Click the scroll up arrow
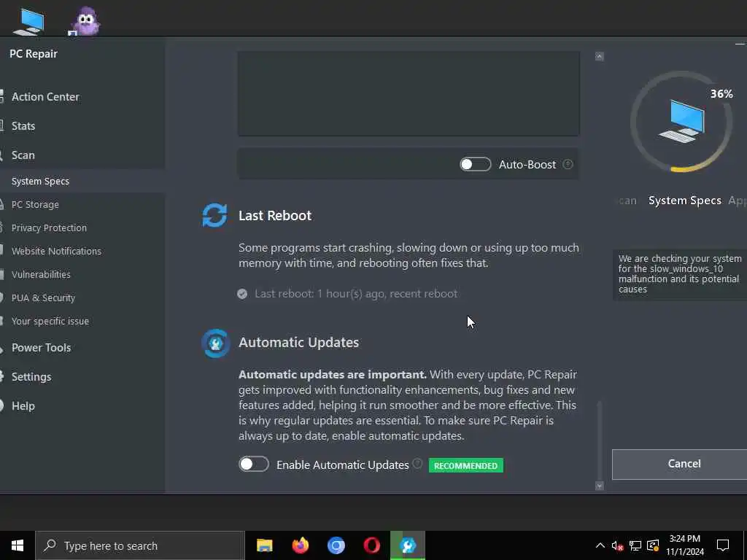 pyautogui.click(x=600, y=56)
